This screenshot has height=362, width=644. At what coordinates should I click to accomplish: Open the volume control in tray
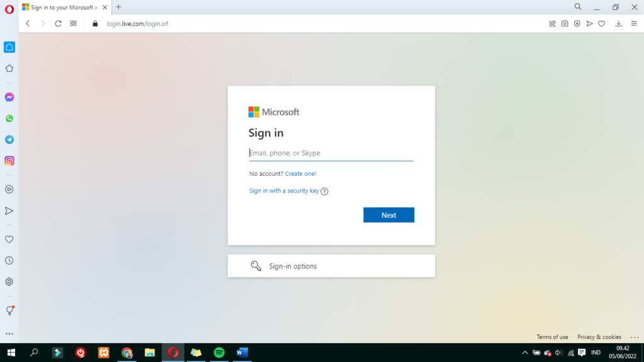(x=558, y=353)
